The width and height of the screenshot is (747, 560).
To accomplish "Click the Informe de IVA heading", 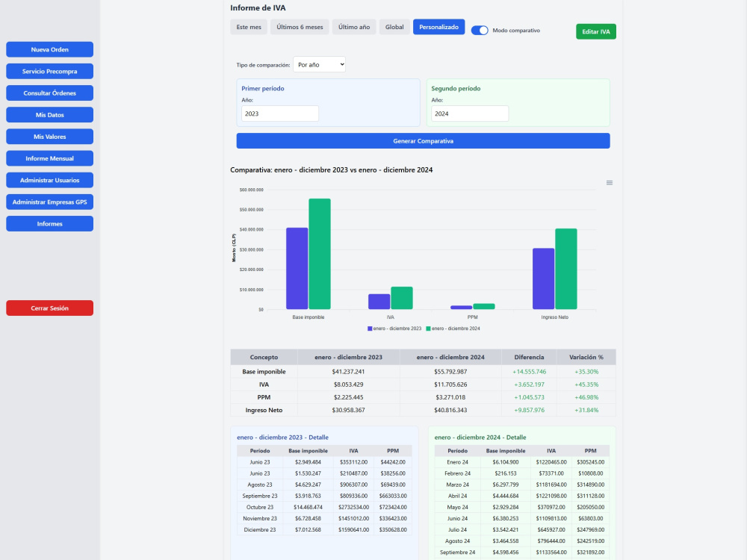I will pyautogui.click(x=258, y=8).
